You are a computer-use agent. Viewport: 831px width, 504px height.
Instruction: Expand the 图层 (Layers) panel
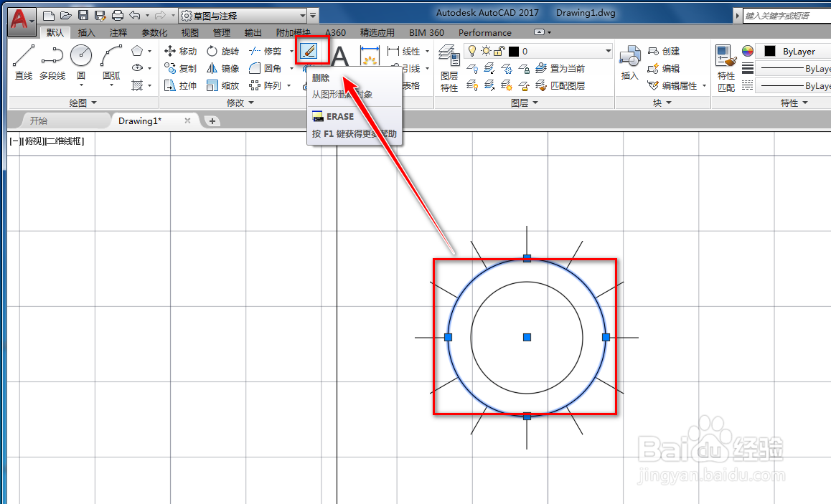pos(524,103)
